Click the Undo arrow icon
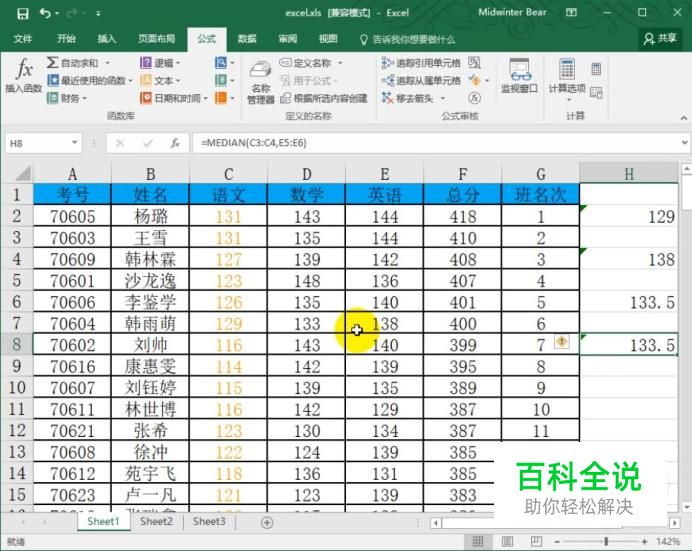Viewport: 692px width, 551px height. click(45, 13)
